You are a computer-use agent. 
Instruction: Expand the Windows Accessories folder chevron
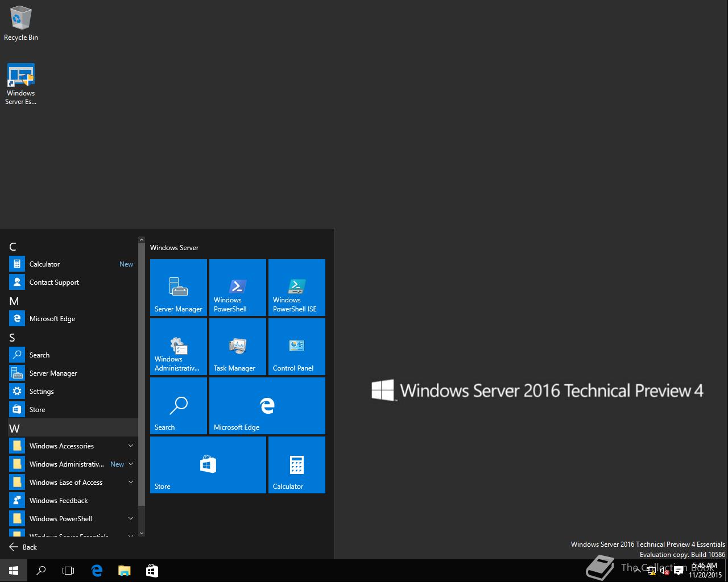point(131,446)
